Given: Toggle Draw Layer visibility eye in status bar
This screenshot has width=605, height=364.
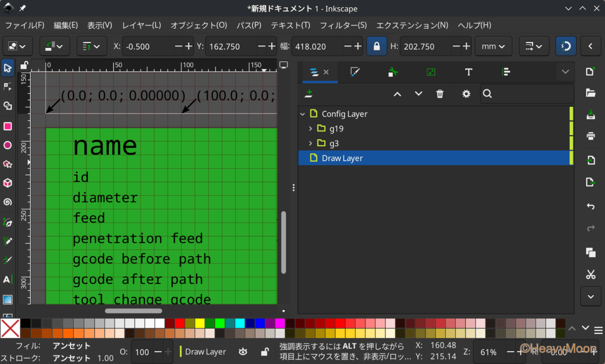Looking at the screenshot, I should (x=243, y=351).
